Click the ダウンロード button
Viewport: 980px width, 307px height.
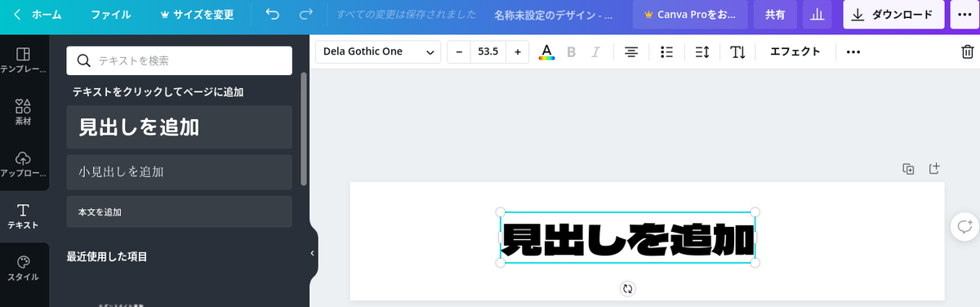[893, 15]
